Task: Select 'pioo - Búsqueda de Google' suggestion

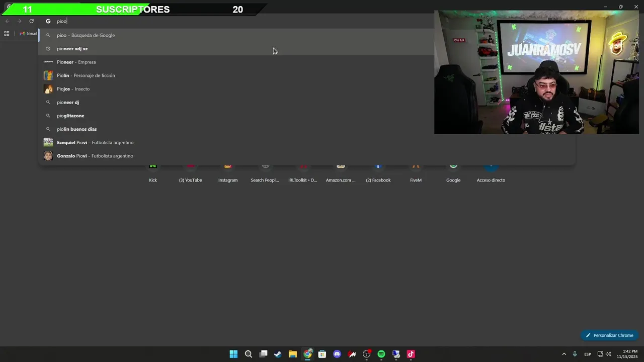Action: [236, 35]
